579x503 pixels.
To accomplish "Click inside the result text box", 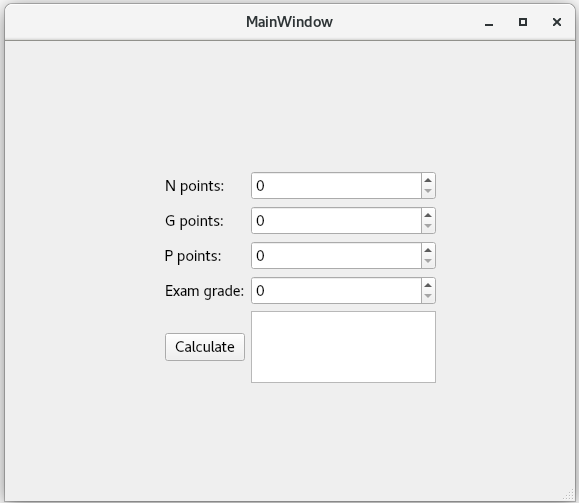I will pyautogui.click(x=343, y=347).
